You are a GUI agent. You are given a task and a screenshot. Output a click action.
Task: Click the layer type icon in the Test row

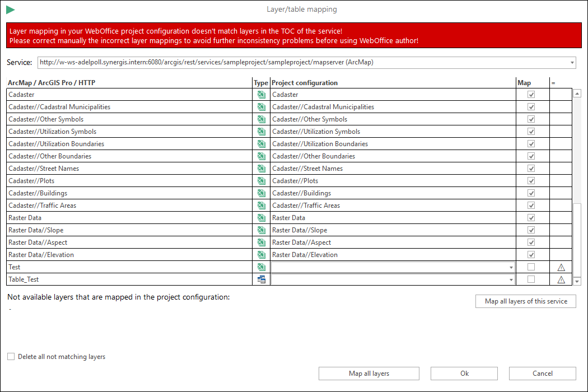[x=261, y=267]
